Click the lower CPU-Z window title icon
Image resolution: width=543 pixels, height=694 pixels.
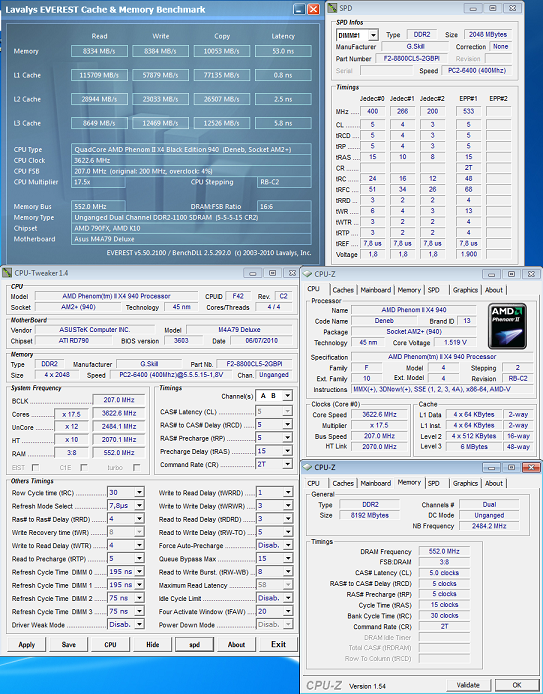(x=308, y=467)
